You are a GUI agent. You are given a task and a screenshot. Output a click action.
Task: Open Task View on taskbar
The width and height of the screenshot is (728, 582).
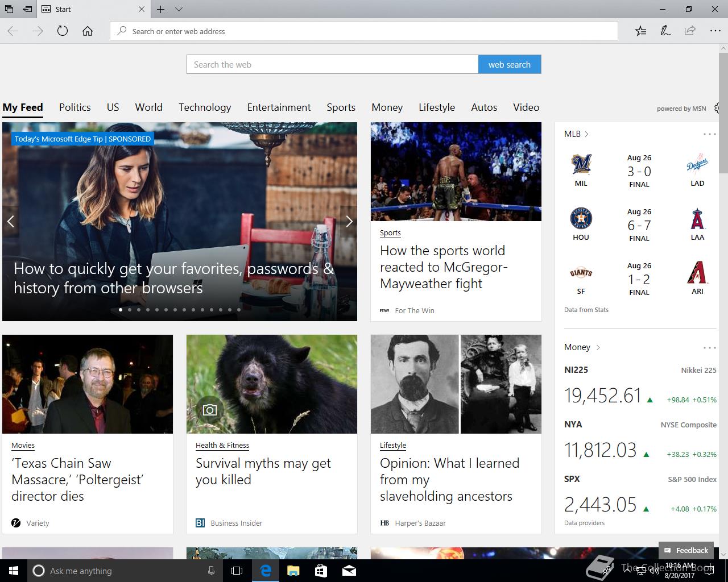[237, 571]
